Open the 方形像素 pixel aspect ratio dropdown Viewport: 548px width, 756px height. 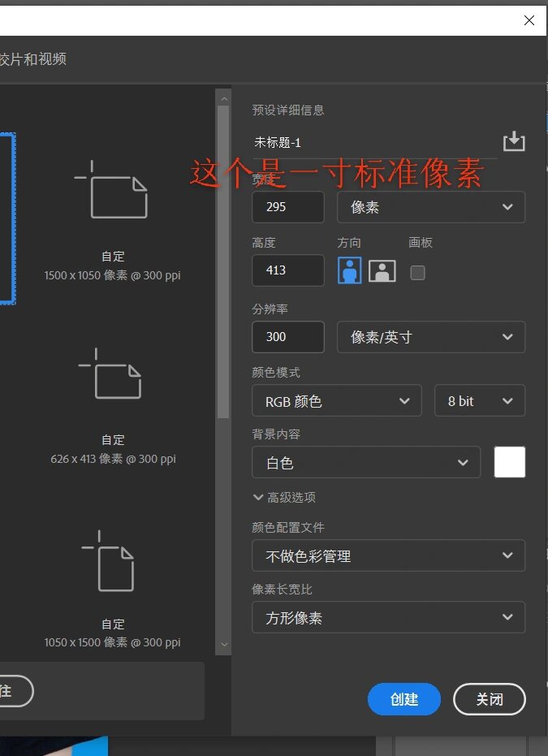pyautogui.click(x=388, y=617)
